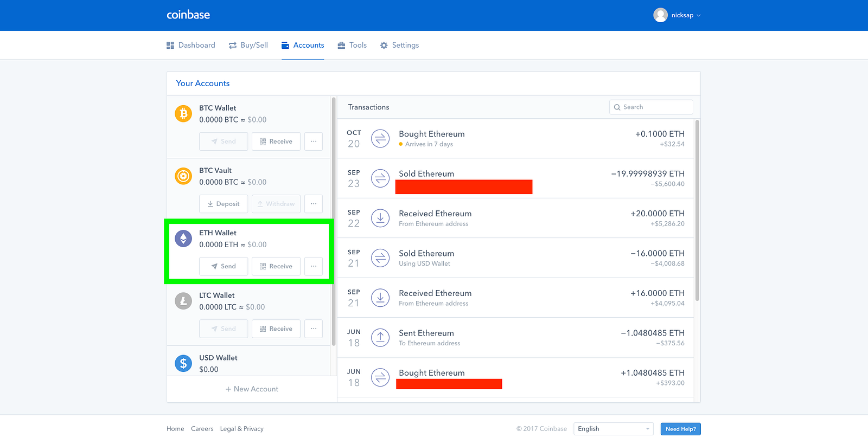Image resolution: width=868 pixels, height=444 pixels.
Task: Expand the English language dropdown
Action: pos(613,429)
